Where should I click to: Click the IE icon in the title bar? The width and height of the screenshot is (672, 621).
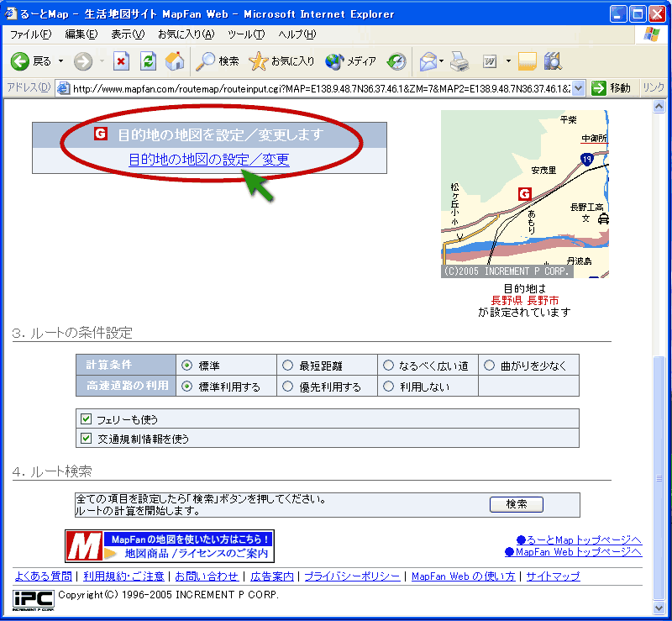(10, 13)
